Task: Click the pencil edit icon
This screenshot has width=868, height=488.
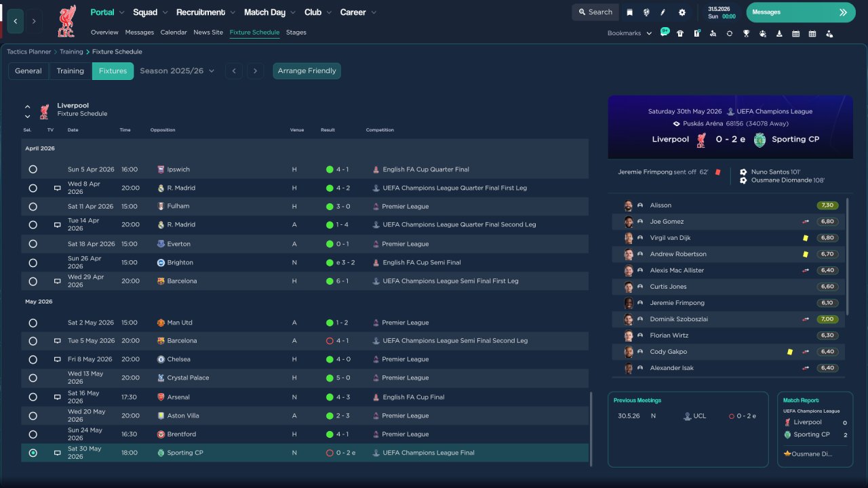Action: pos(663,12)
